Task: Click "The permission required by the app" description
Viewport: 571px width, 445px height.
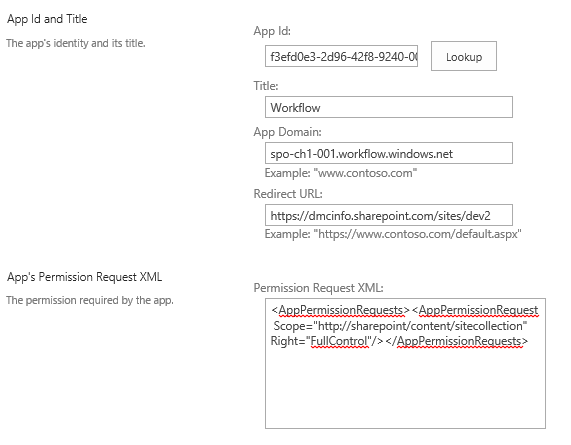Action: pos(90,300)
